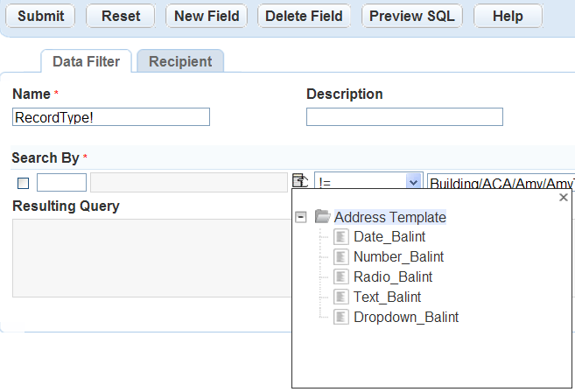Click the Radio_Balint field icon

pyautogui.click(x=341, y=277)
